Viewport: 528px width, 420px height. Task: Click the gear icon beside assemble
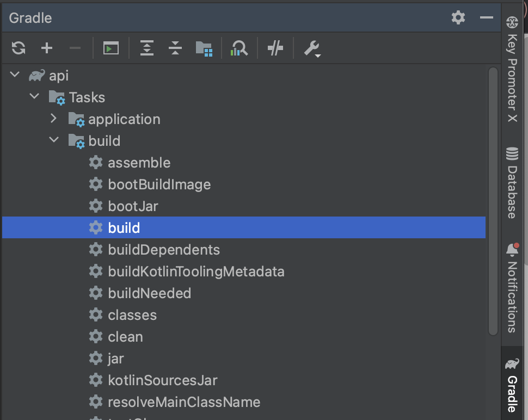pyautogui.click(x=96, y=162)
